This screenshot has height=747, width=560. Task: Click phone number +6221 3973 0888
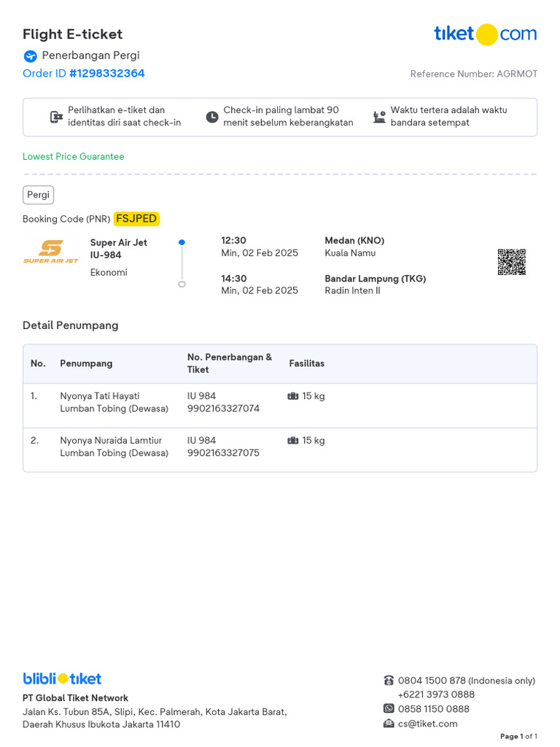[x=436, y=694]
